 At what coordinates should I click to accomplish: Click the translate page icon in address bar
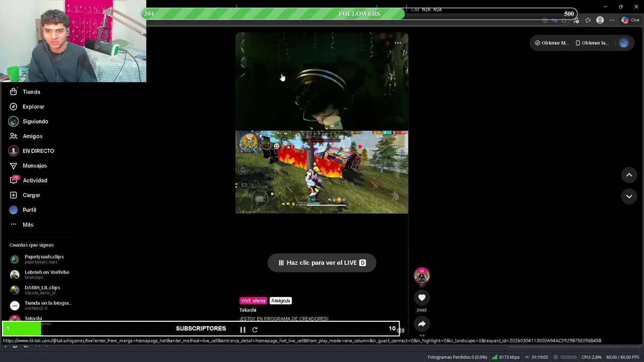click(554, 21)
